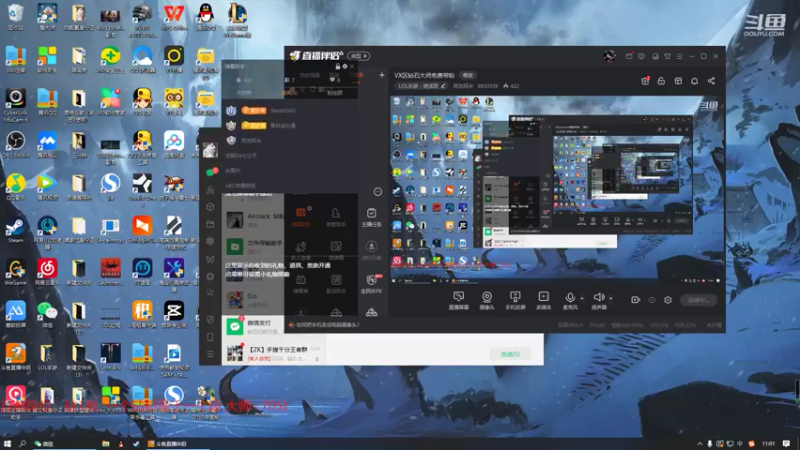
Task: Click the mode switch pill beside logo
Action: [358, 56]
